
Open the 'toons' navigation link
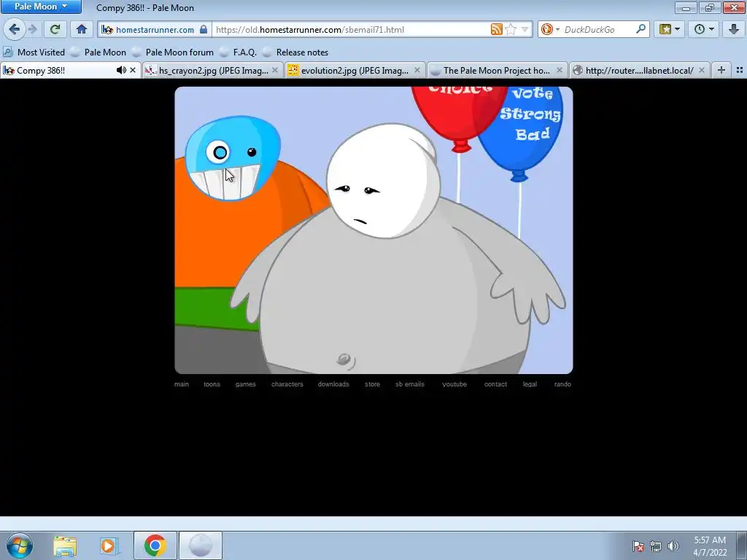click(x=212, y=384)
